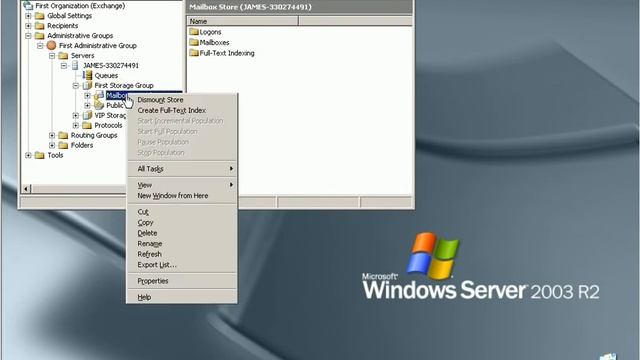Choose Delete in context menu
The image size is (640, 360).
click(182, 233)
